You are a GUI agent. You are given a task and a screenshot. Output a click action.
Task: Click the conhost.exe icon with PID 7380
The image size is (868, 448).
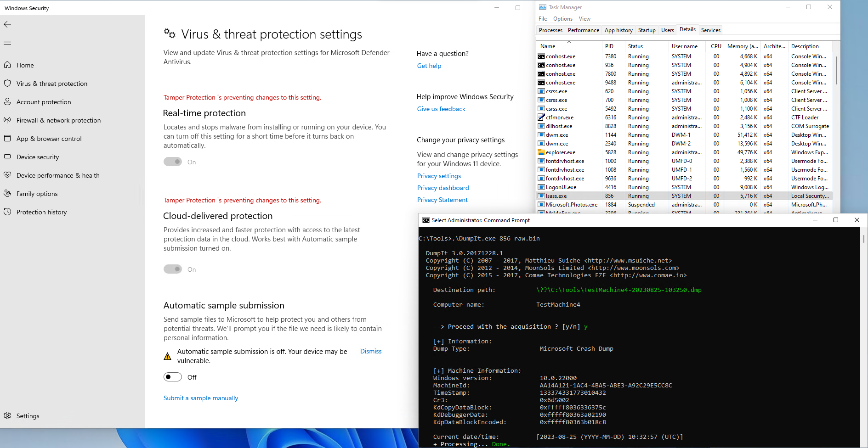(x=541, y=56)
